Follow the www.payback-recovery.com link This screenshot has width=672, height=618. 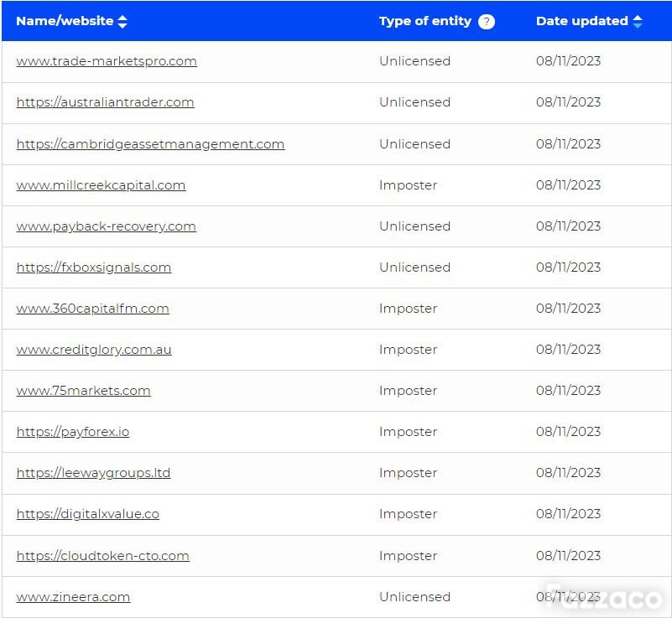[x=107, y=226]
